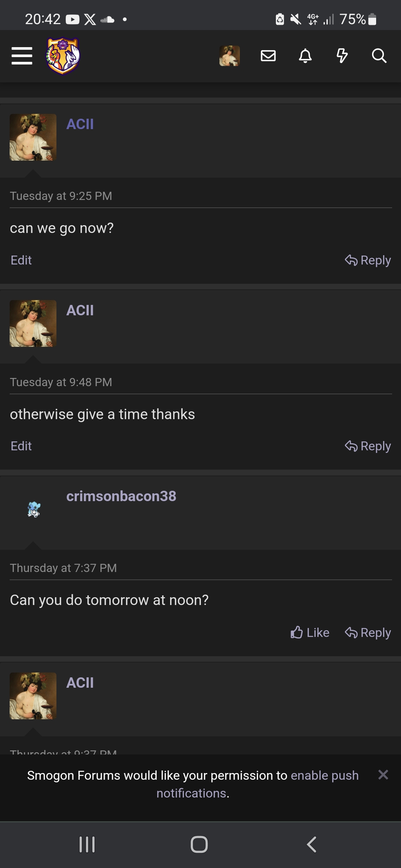Screen dimensions: 401x868
Task: Like crimsonbacon38's post
Action: click(310, 632)
